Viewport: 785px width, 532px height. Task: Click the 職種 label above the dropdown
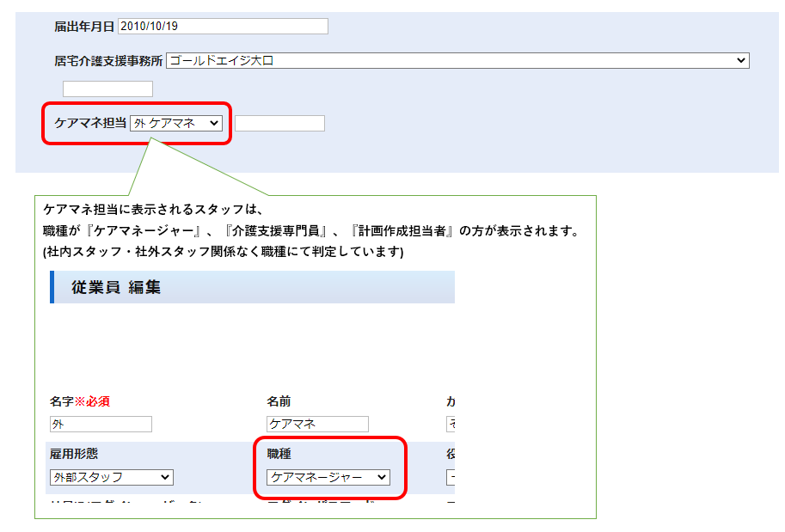(x=280, y=454)
